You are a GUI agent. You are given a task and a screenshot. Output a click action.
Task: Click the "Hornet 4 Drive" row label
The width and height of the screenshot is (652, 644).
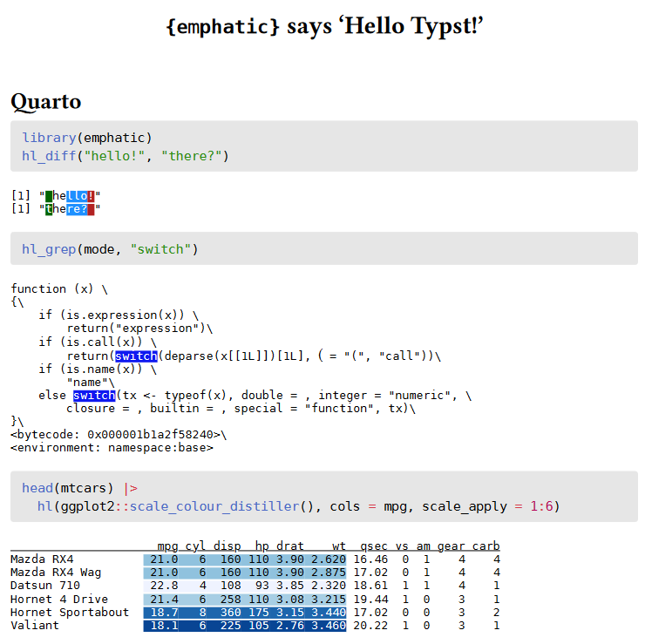(x=59, y=599)
